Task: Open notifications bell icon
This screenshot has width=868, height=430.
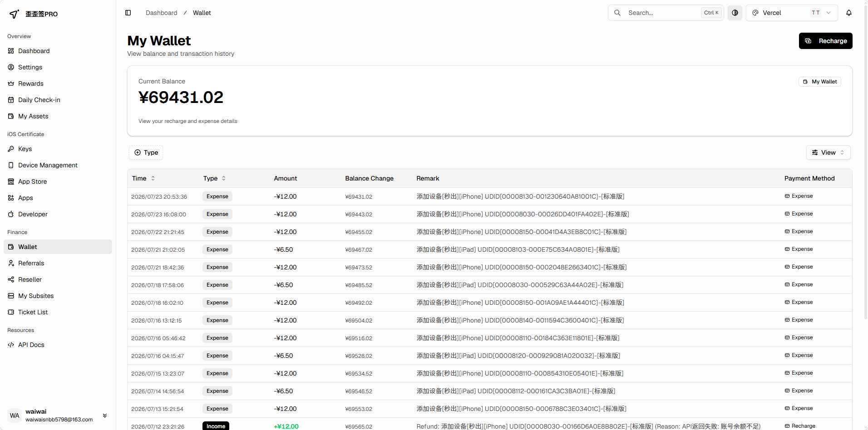Action: point(849,13)
